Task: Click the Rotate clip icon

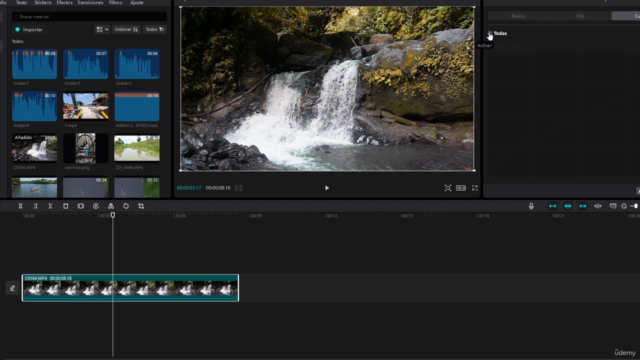Action: coord(126,206)
